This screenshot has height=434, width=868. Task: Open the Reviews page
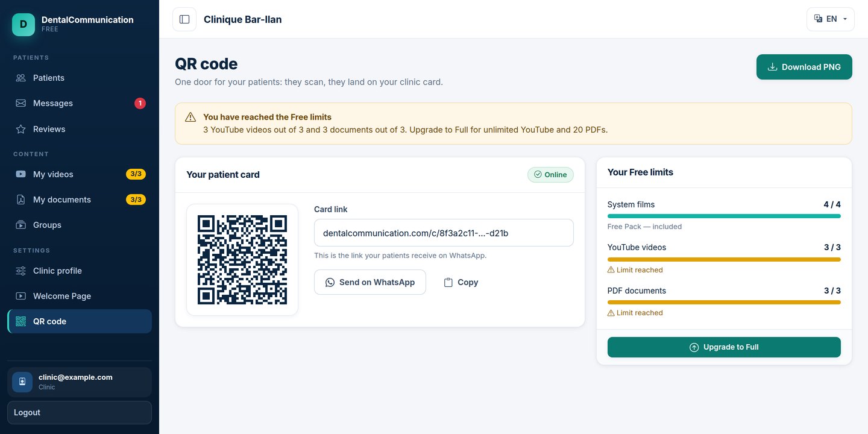click(80, 129)
